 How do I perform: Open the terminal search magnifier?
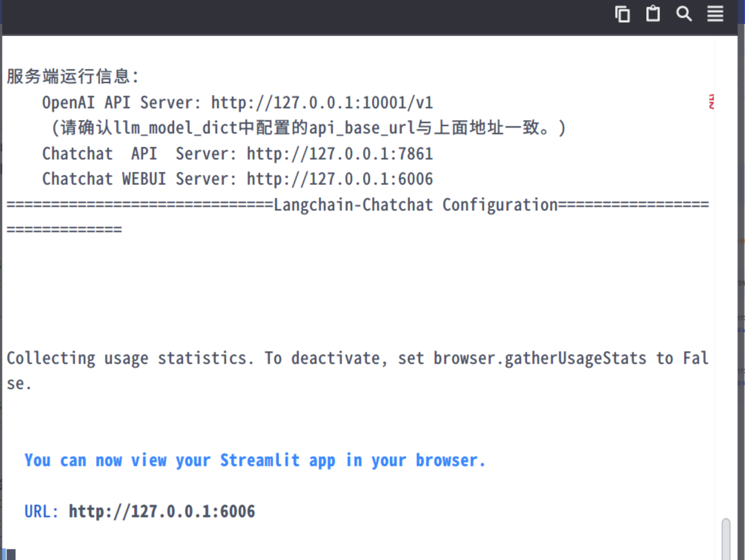pos(684,14)
